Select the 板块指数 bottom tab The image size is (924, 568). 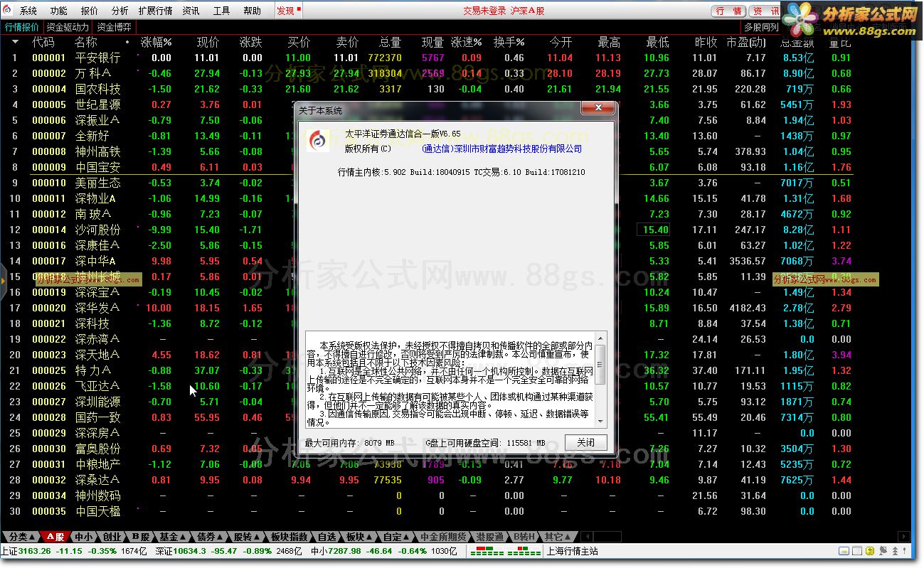click(290, 537)
